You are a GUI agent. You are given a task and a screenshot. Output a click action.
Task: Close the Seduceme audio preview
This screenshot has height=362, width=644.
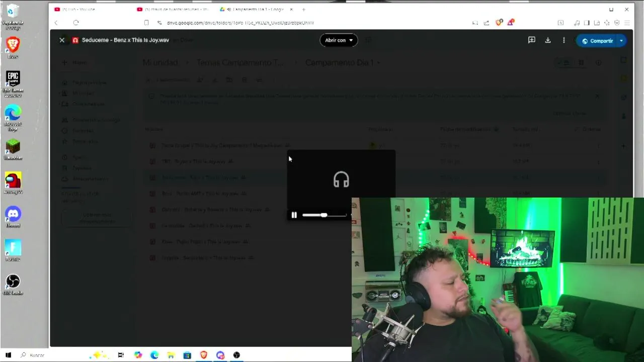[62, 40]
